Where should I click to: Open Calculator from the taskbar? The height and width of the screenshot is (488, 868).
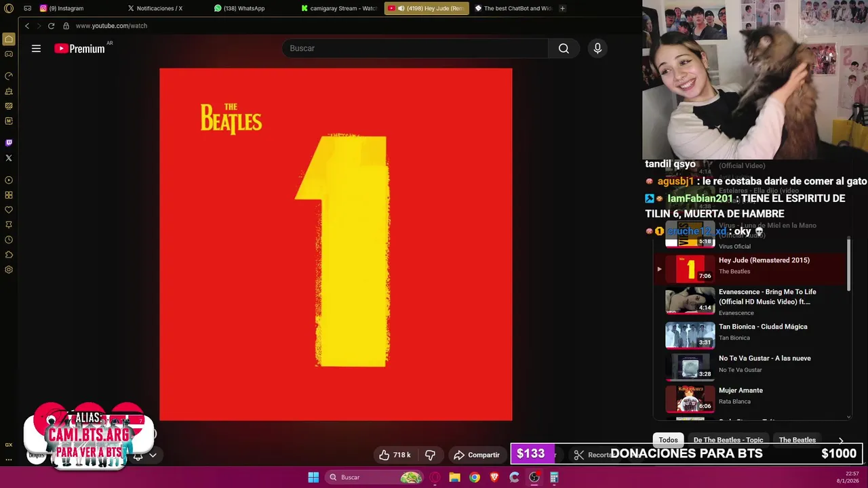coord(554,477)
